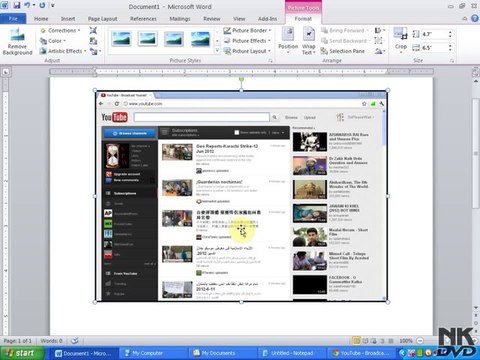Open the Artistic Effects gallery

pos(63,51)
